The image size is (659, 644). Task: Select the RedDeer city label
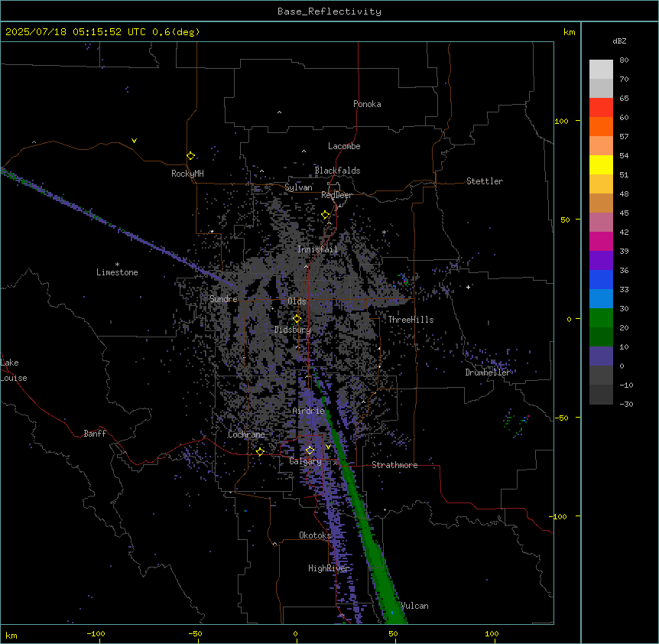[x=336, y=195]
